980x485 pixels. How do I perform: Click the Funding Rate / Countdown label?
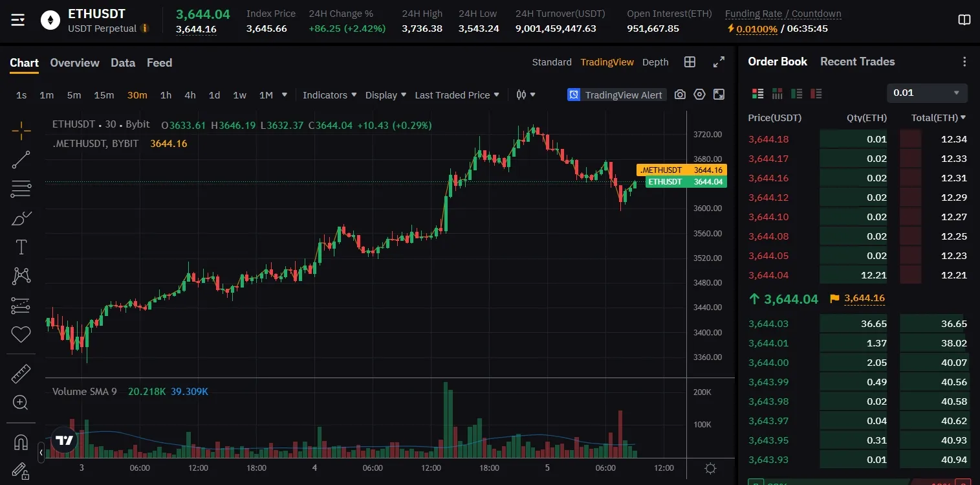[783, 14]
